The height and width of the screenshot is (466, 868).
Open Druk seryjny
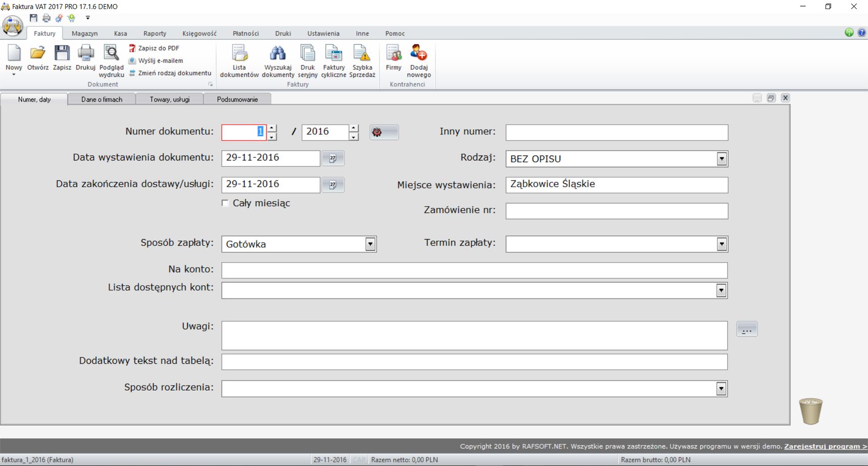[x=307, y=61]
